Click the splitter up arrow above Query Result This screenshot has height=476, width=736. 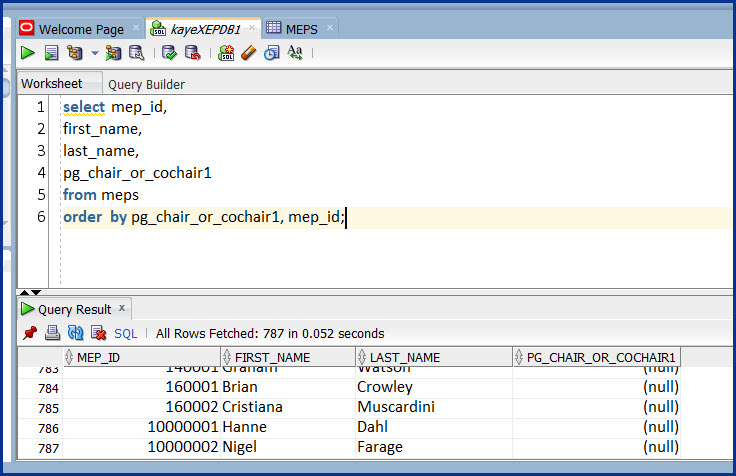(24, 292)
